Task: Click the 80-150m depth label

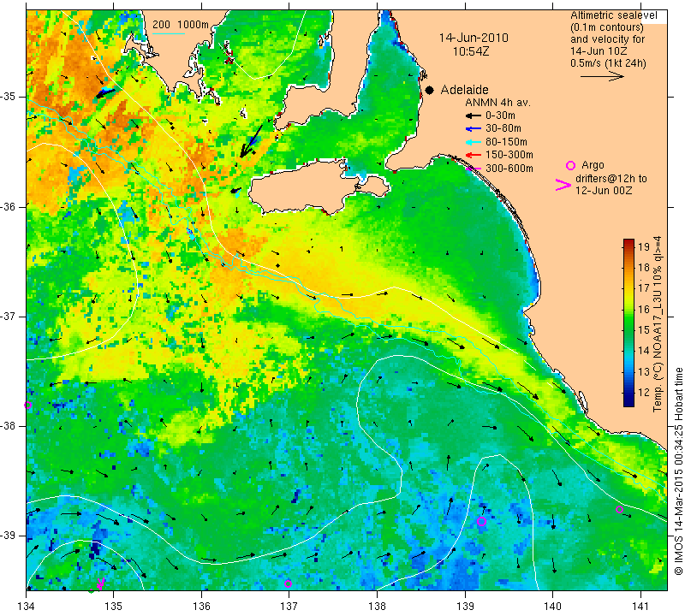Action: coord(506,142)
